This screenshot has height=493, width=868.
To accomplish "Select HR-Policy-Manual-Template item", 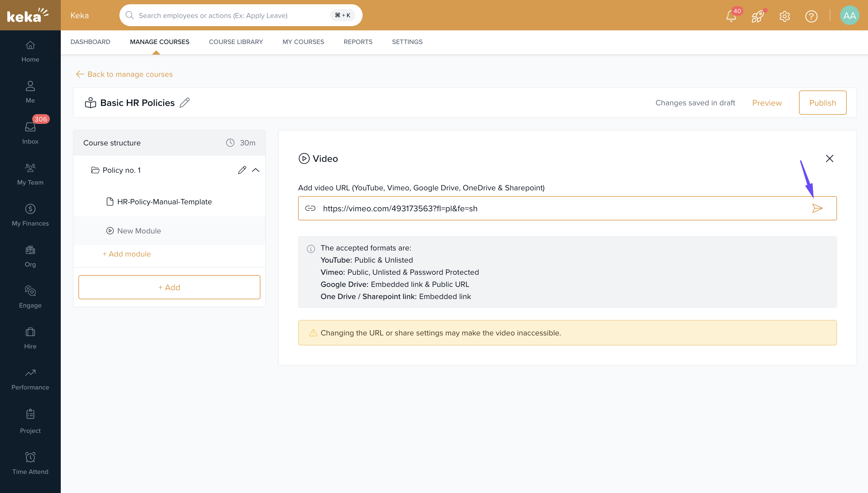I will point(164,202).
